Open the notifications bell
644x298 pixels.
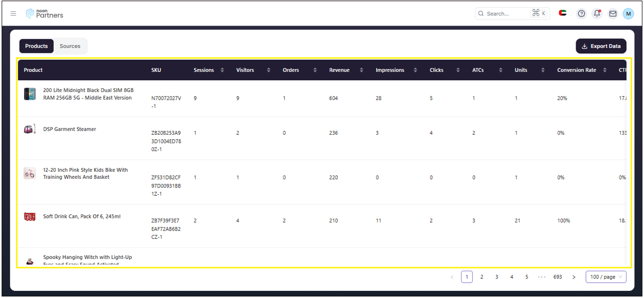click(x=597, y=14)
